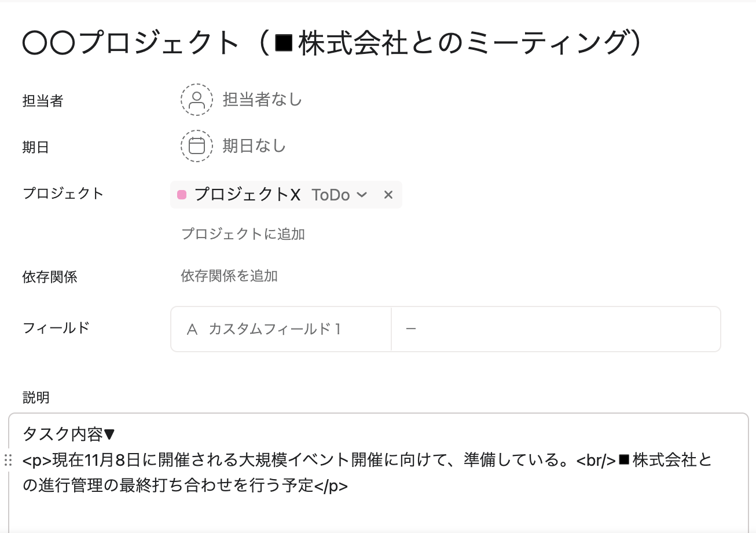Image resolution: width=756 pixels, height=533 pixels.
Task: Click the 担当者 field label
Action: click(x=43, y=101)
